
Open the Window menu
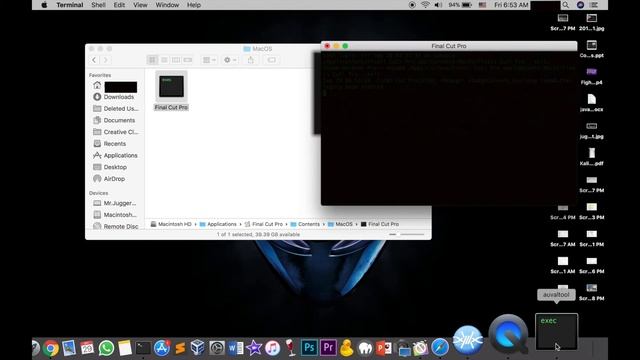point(167,5)
